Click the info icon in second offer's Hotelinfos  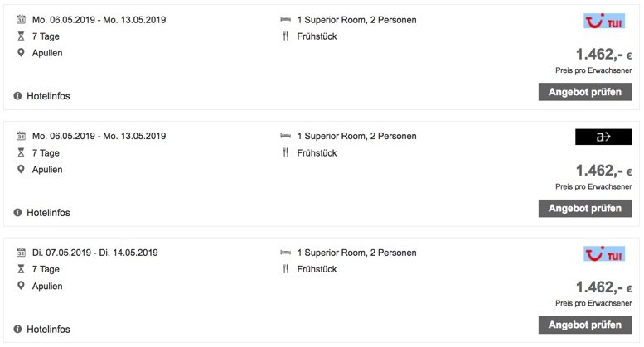tap(17, 213)
